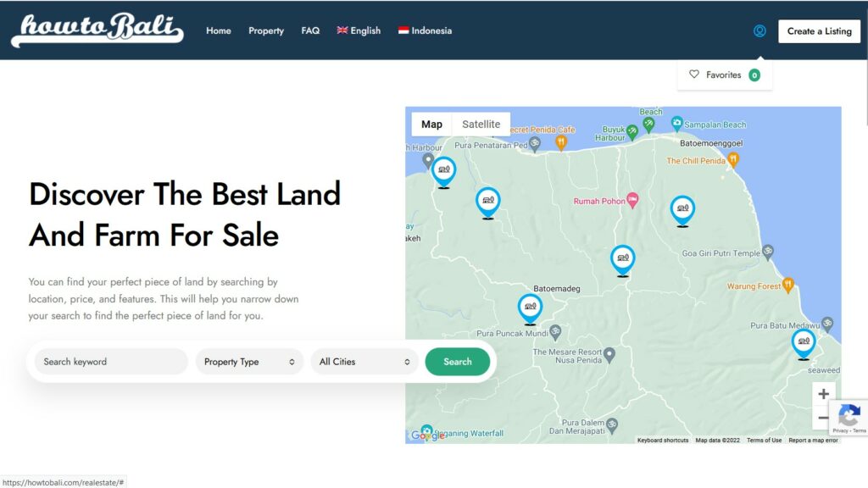Click the Buyuk Harbour marker

tap(632, 131)
